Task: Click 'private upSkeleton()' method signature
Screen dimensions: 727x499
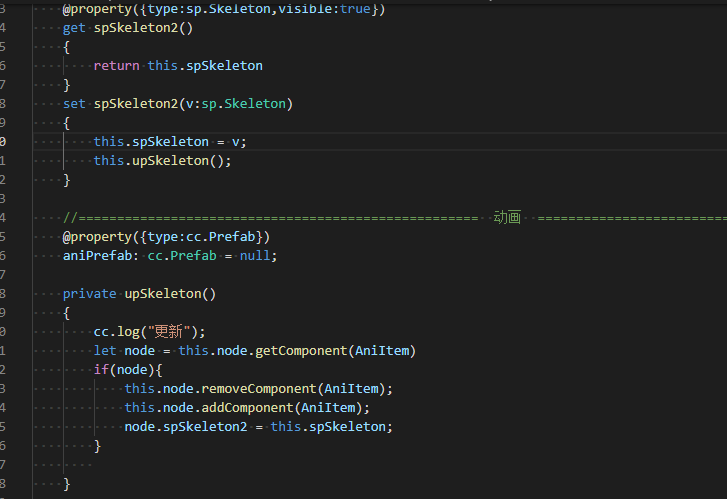Action: click(139, 294)
